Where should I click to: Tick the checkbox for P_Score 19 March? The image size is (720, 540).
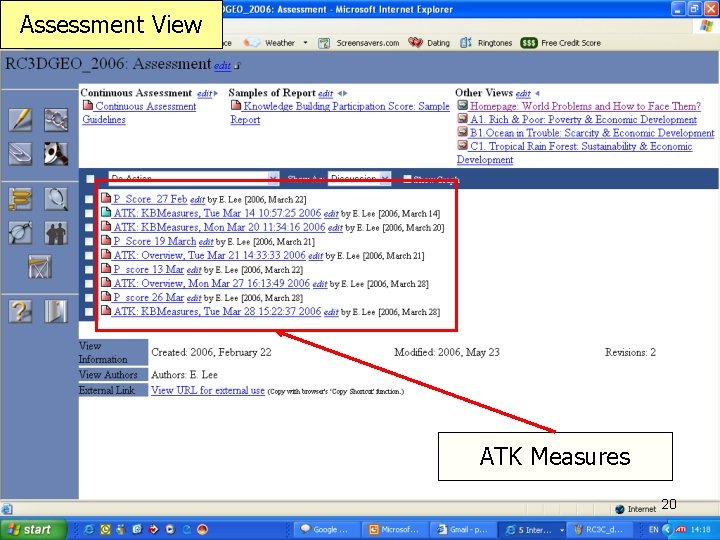[89, 242]
